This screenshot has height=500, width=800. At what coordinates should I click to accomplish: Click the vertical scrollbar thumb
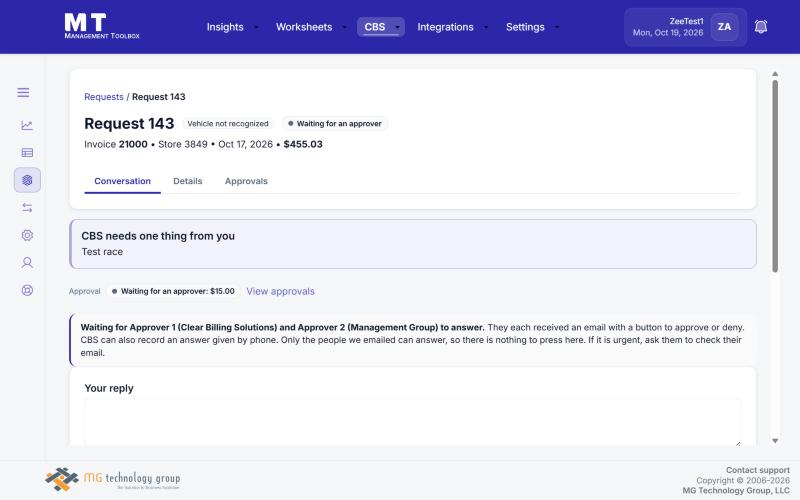(775, 176)
